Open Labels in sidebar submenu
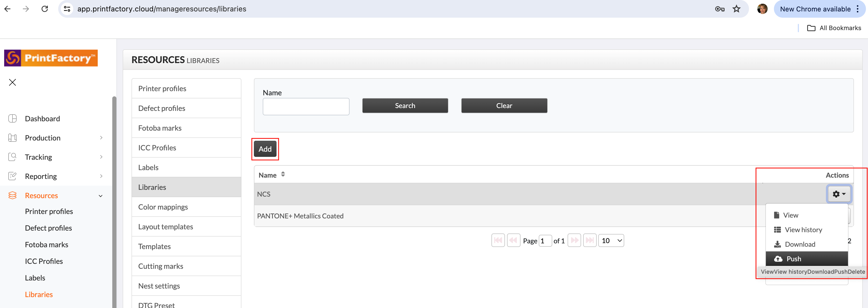 pos(35,278)
